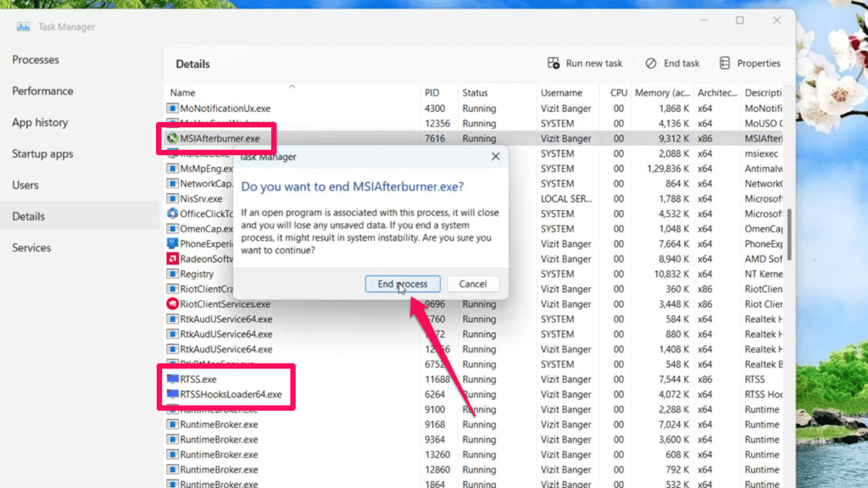The image size is (868, 488).
Task: Click AMD Sof... description cell
Action: click(764, 258)
